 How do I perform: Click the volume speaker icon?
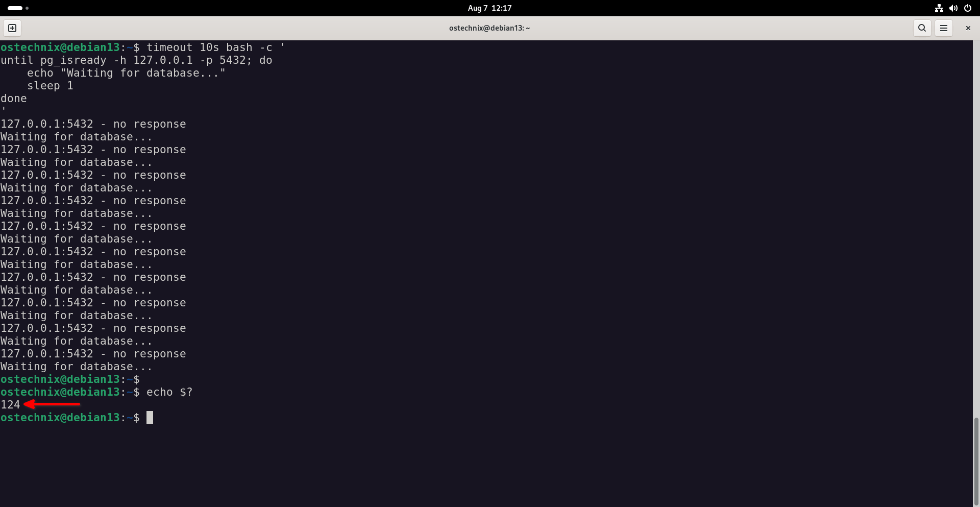coord(953,8)
